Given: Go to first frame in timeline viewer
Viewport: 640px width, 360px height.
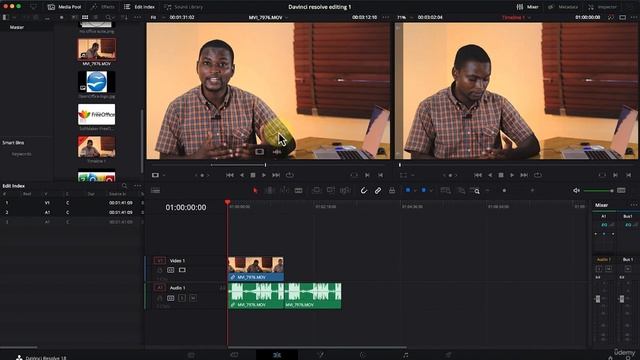Looking at the screenshot, I should click(478, 175).
